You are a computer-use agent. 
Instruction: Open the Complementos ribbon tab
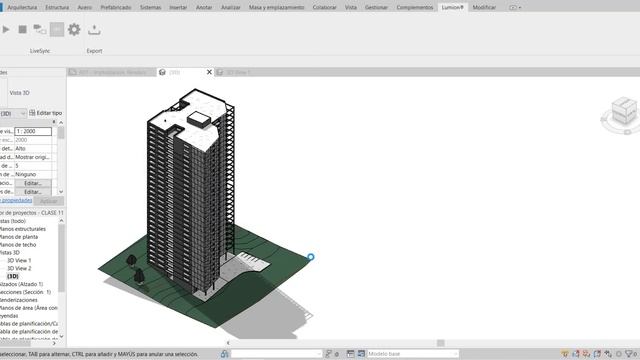tap(415, 7)
